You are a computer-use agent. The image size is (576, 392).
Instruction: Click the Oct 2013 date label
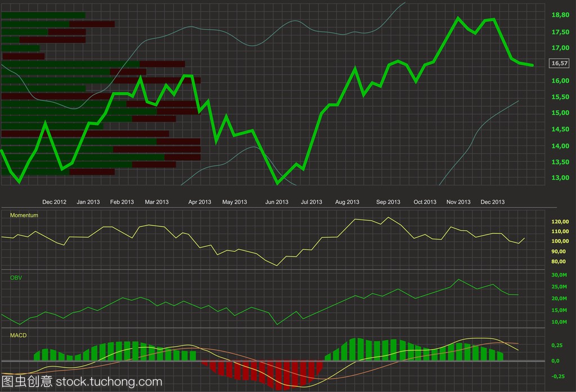pos(425,202)
